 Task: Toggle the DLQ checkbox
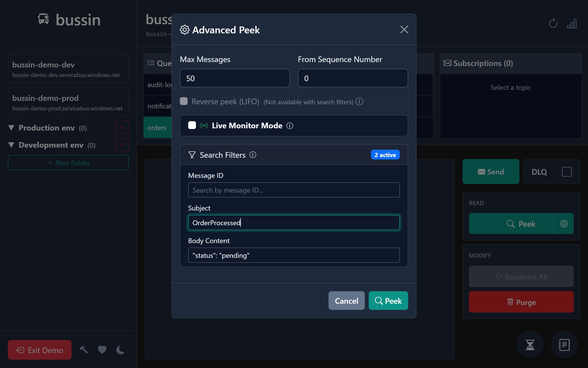click(x=567, y=172)
